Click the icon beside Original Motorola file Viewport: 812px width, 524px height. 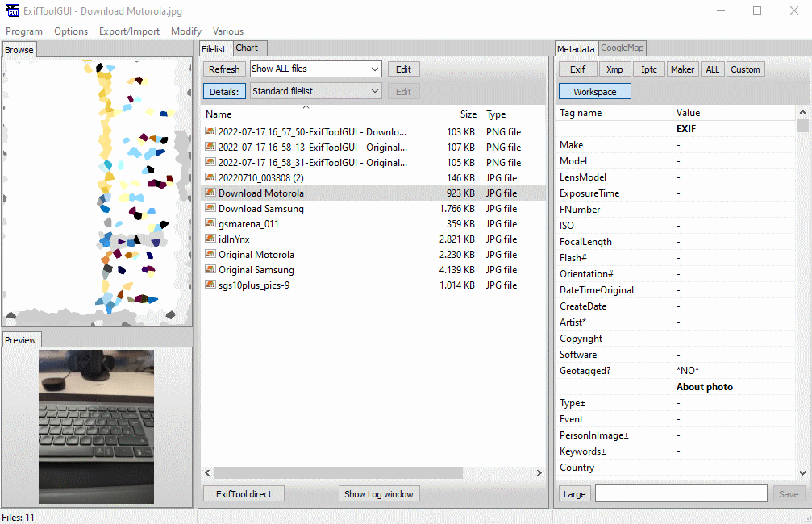pyautogui.click(x=210, y=255)
